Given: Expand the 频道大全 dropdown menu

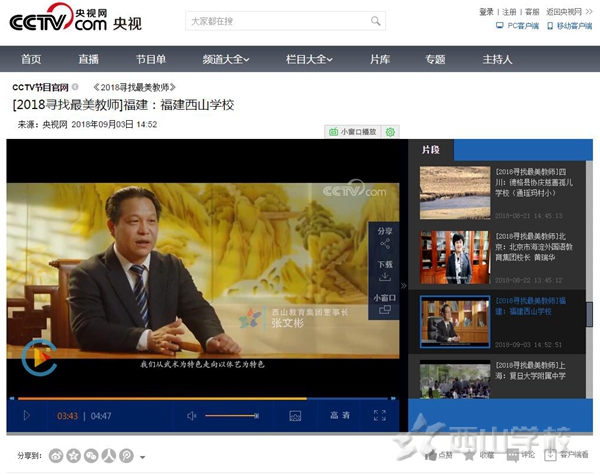Looking at the screenshot, I should coord(225,59).
